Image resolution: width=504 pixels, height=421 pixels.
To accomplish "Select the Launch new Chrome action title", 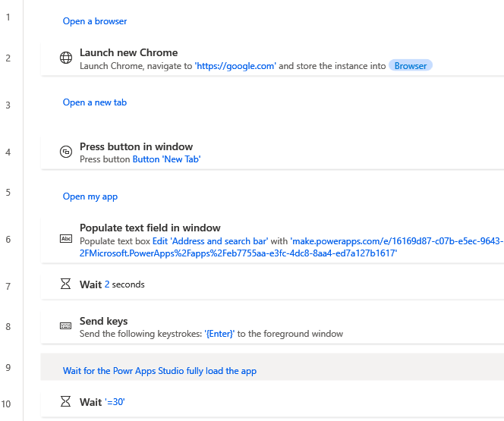I will point(128,52).
